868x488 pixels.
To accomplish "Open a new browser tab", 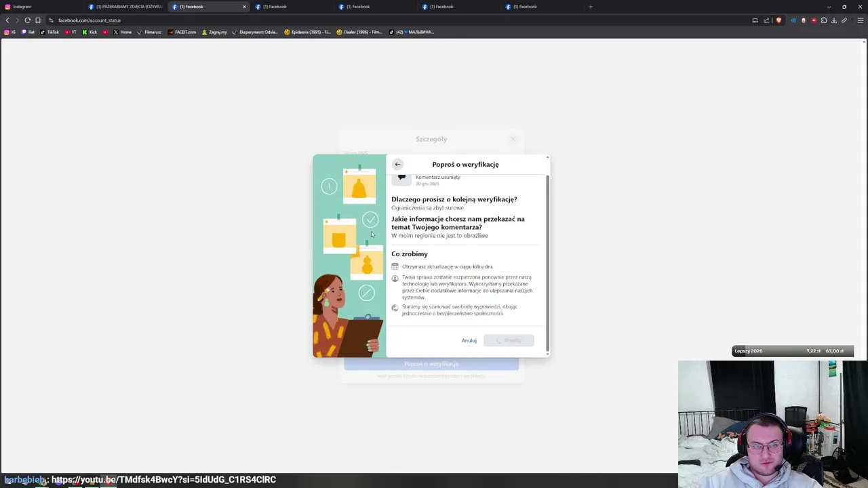I will [x=590, y=7].
